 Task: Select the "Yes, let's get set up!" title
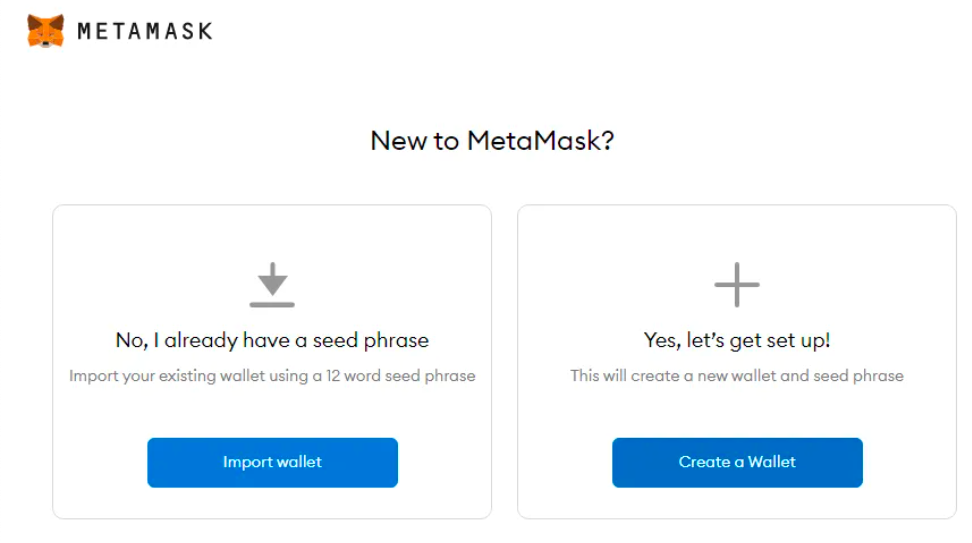(x=737, y=340)
